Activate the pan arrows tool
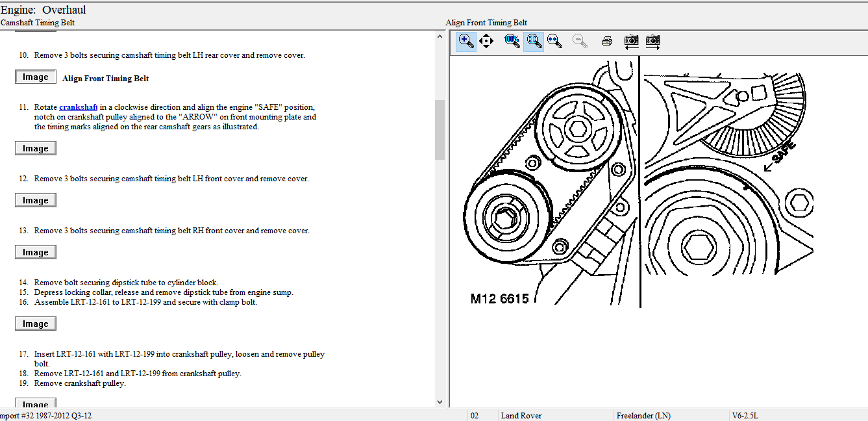868x421 pixels. pos(486,41)
